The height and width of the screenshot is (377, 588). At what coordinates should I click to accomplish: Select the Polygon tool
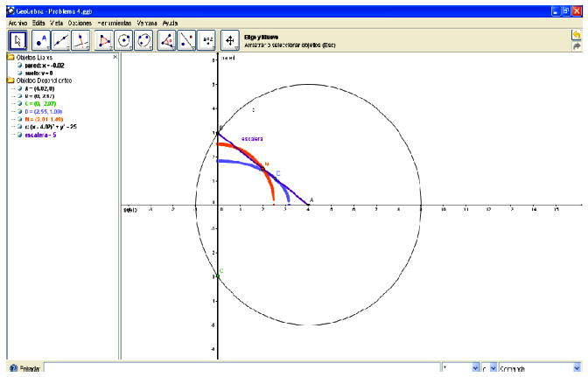click(x=105, y=39)
